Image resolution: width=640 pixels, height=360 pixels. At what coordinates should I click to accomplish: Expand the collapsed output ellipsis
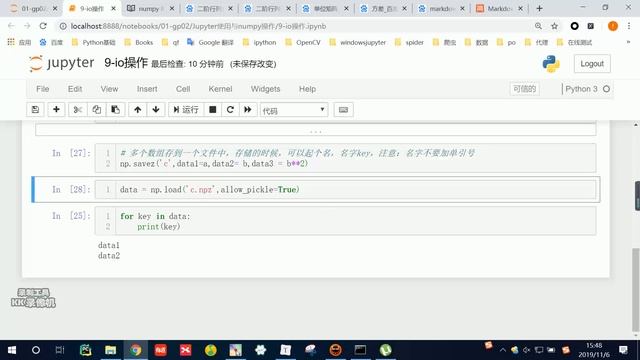coord(316,131)
